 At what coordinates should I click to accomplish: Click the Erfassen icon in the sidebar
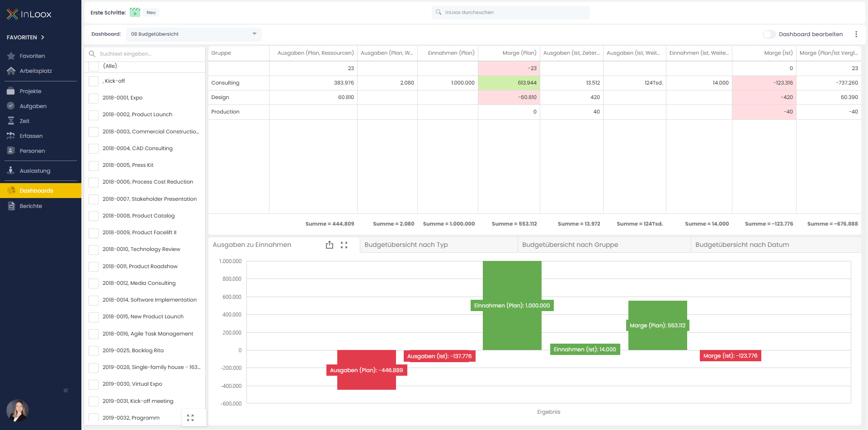pos(31,136)
